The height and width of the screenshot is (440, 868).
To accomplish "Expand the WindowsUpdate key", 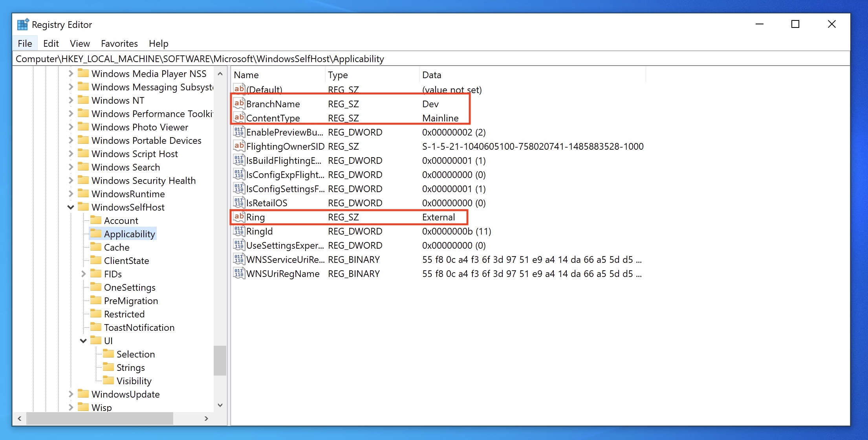I will [x=71, y=394].
